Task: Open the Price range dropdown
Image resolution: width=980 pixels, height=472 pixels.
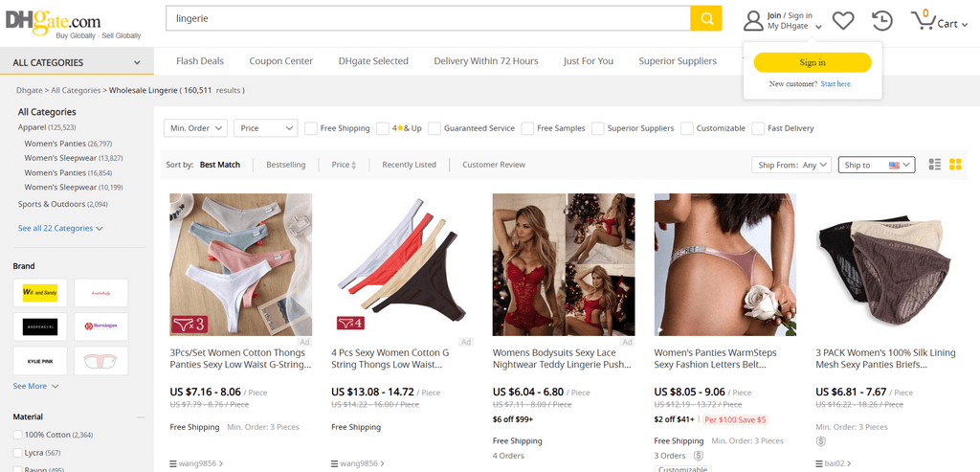Action: [x=266, y=128]
